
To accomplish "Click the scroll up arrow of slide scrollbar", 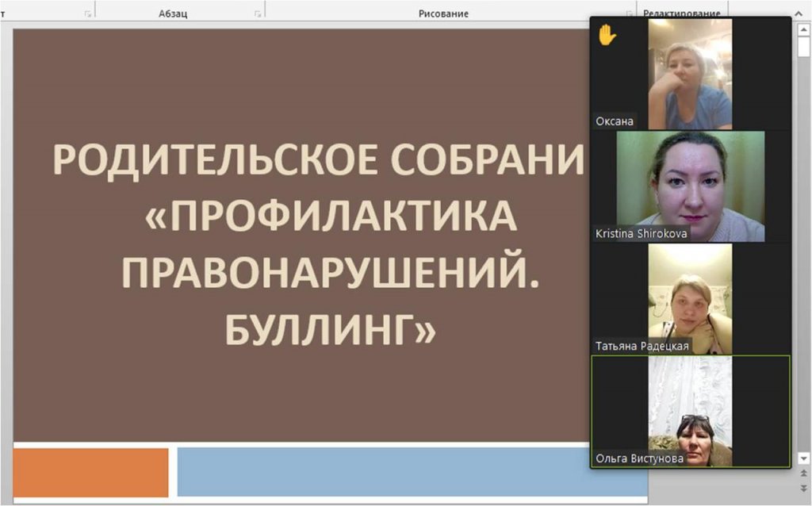I will coord(803,29).
